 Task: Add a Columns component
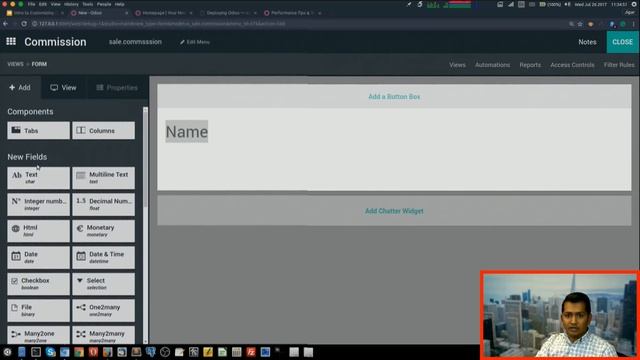pos(103,131)
